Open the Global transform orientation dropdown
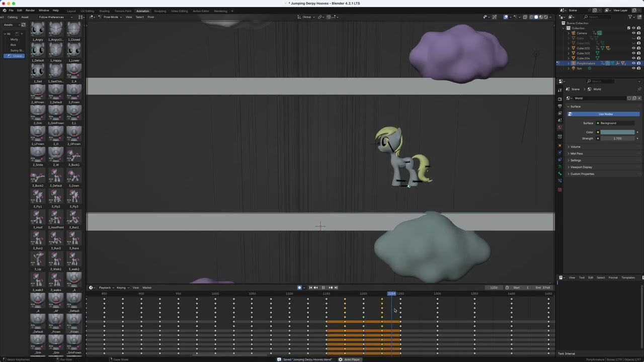Screen dimensions: 644x362 (305, 17)
